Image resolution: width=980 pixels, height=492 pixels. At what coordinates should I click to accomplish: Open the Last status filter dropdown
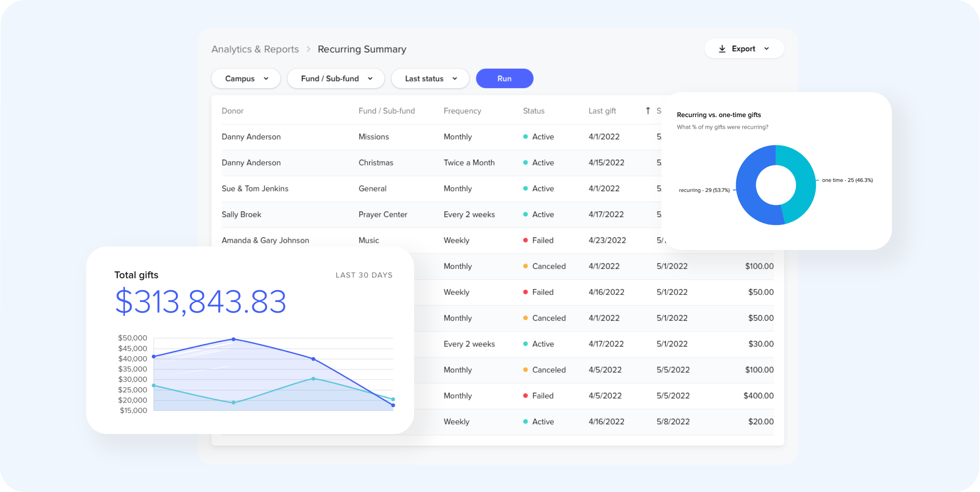(430, 78)
